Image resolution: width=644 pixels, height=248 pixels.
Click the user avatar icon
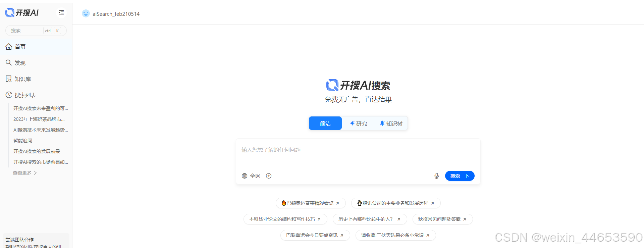86,13
